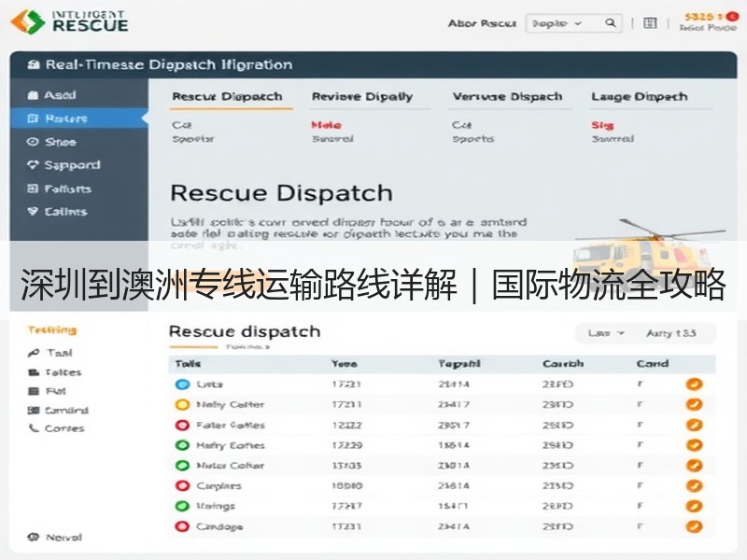Click the Fiat list icon

point(34,391)
